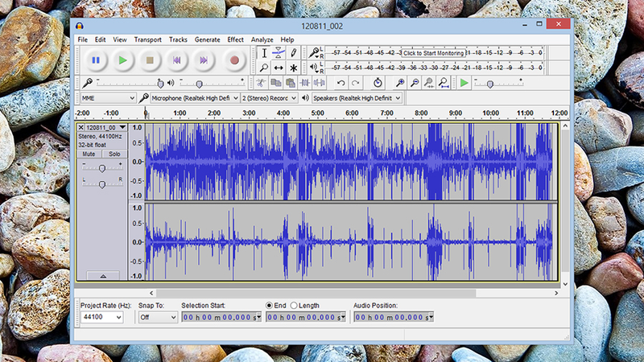This screenshot has width=644, height=362.
Task: Click the Trim audio icon
Action: (x=305, y=83)
